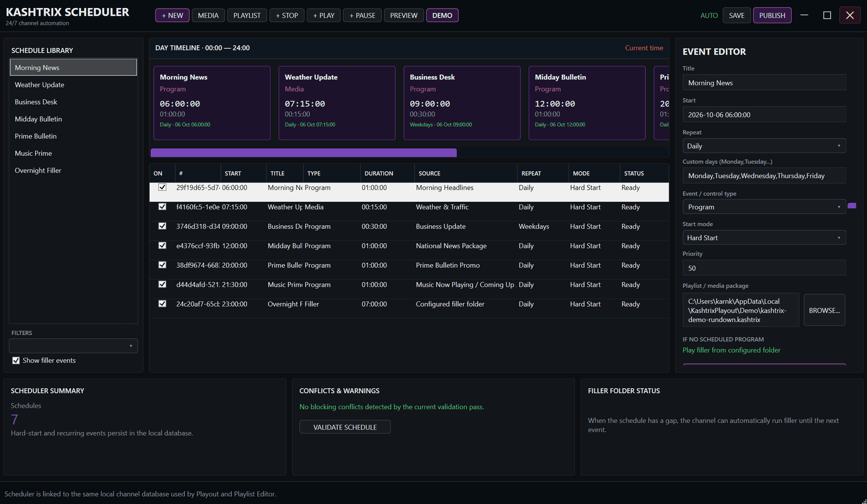Click the purple timeline horizontal scrollbar

point(303,153)
